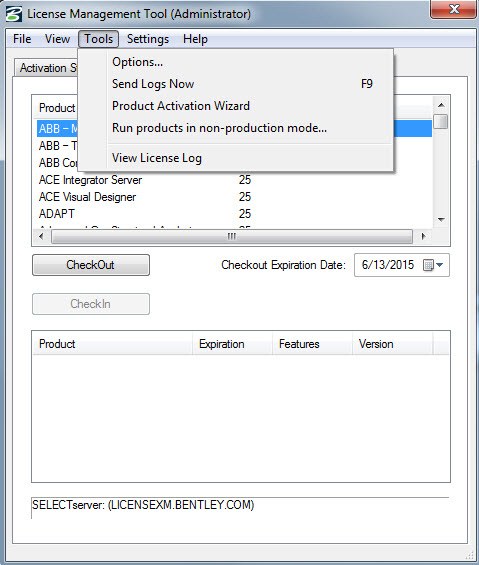The height and width of the screenshot is (565, 479).
Task: Click the up arrow of the product list scrollbar
Action: 441,105
